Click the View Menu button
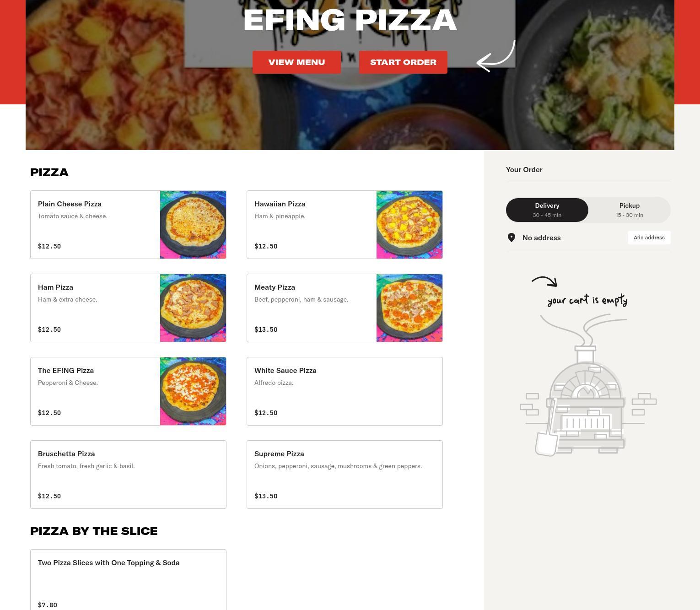This screenshot has height=610, width=700. 296,62
